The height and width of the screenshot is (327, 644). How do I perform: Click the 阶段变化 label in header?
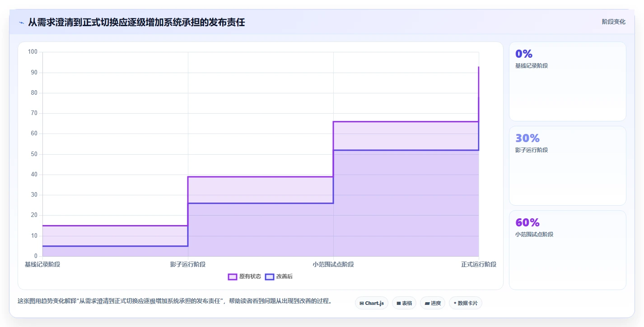point(614,22)
